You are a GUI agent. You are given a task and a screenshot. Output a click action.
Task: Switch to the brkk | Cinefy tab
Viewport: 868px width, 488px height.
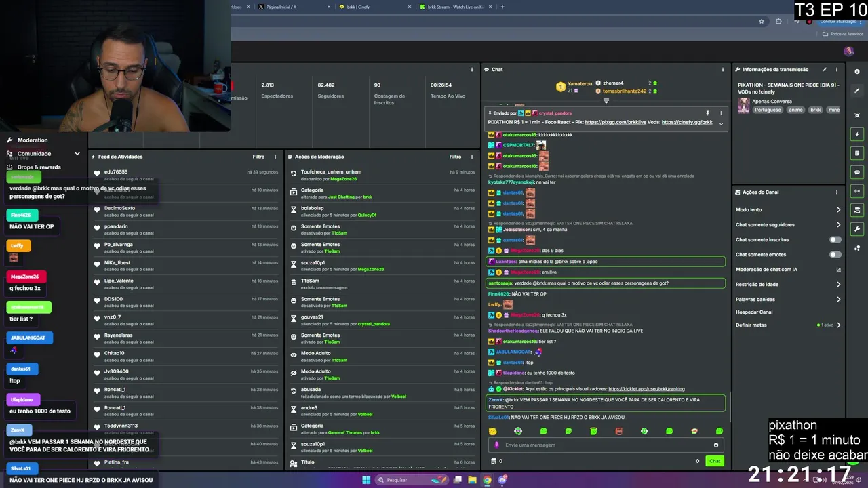tap(374, 7)
